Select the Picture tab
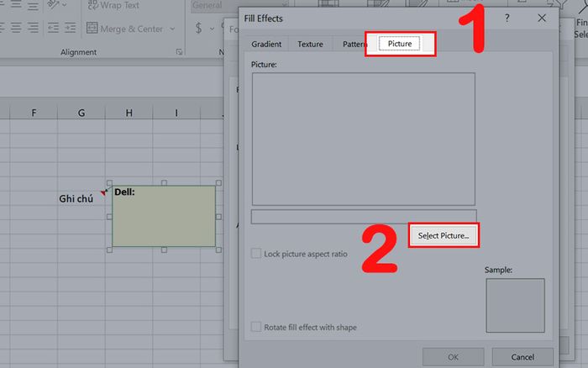 pos(400,44)
